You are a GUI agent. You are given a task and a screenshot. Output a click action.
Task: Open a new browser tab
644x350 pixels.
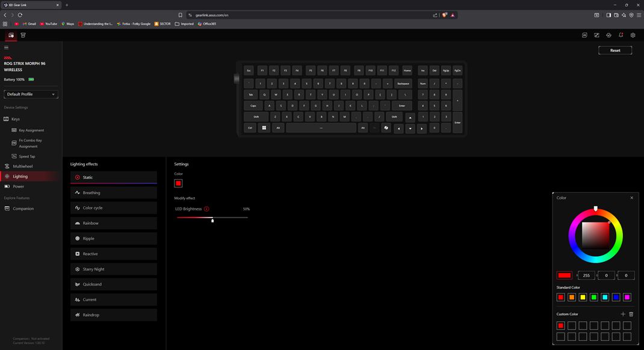point(67,5)
